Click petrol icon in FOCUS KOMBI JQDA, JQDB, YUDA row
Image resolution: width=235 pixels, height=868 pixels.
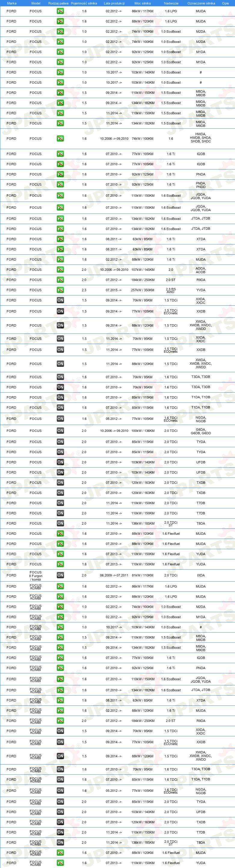(x=60, y=679)
